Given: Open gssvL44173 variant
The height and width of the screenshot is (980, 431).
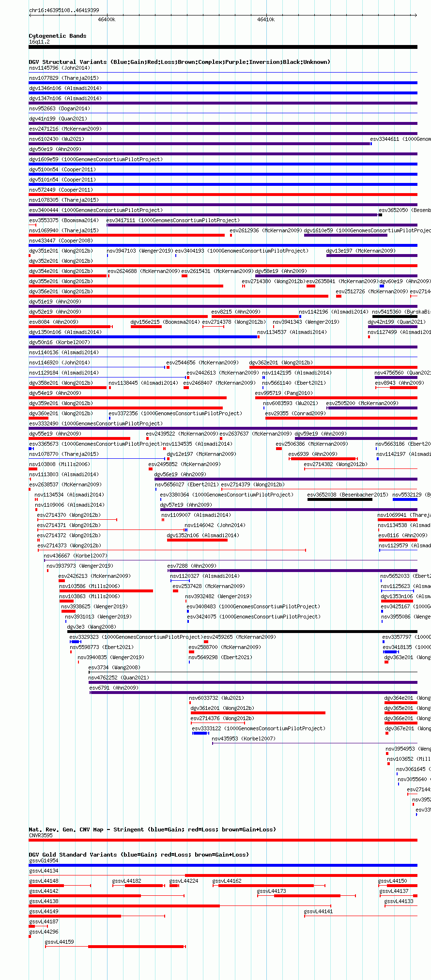Looking at the screenshot, I should (272, 891).
